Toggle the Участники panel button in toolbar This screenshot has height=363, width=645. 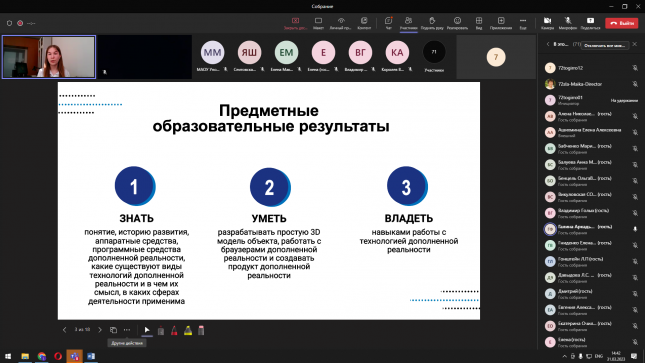tap(408, 23)
